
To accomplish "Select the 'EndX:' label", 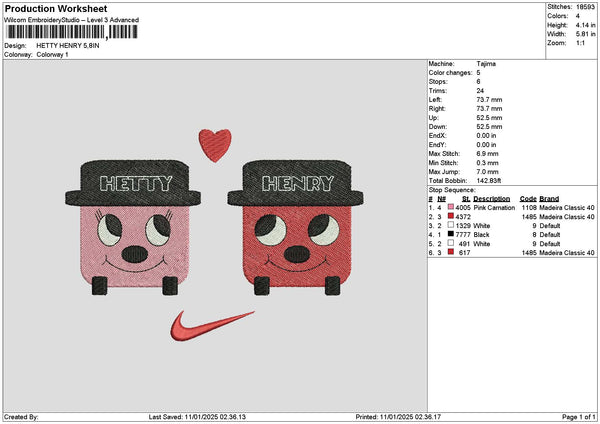I will pyautogui.click(x=437, y=135).
